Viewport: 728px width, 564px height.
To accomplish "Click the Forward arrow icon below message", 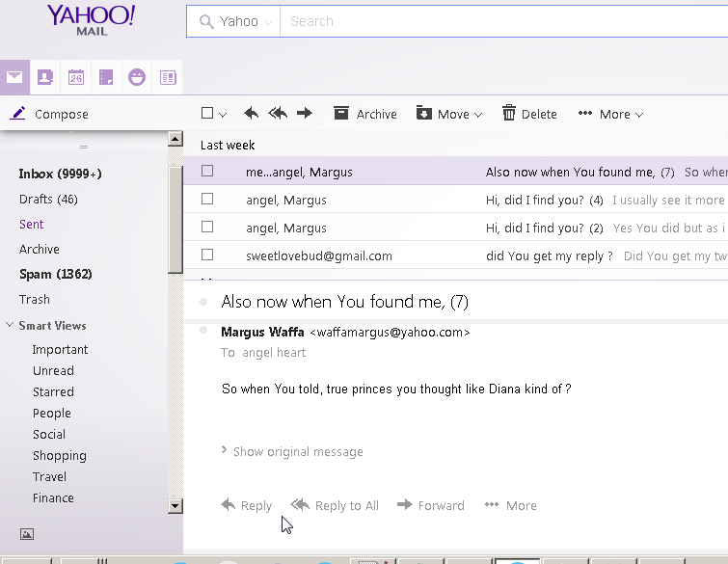I will pos(405,504).
